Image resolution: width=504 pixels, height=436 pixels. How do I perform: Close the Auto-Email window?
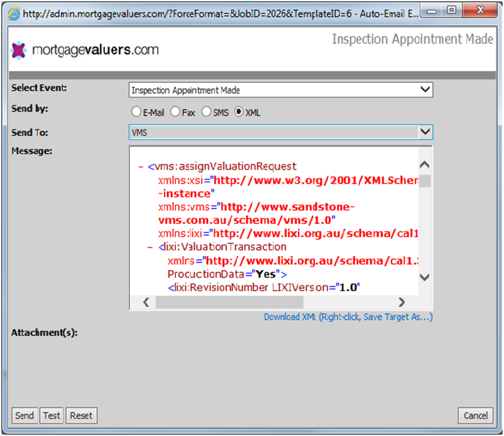coord(480,10)
